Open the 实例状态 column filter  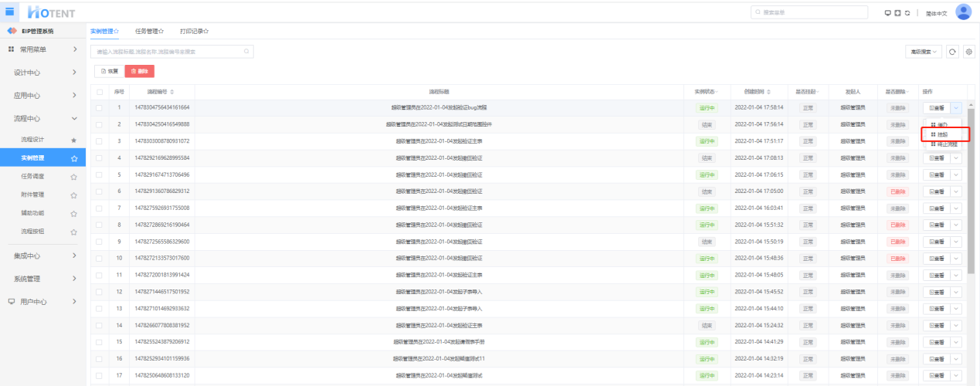coord(716,92)
